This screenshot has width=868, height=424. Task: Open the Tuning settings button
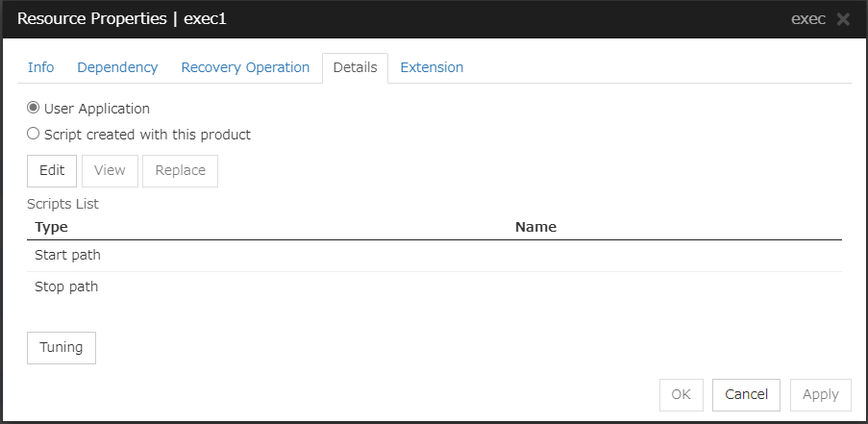(62, 347)
